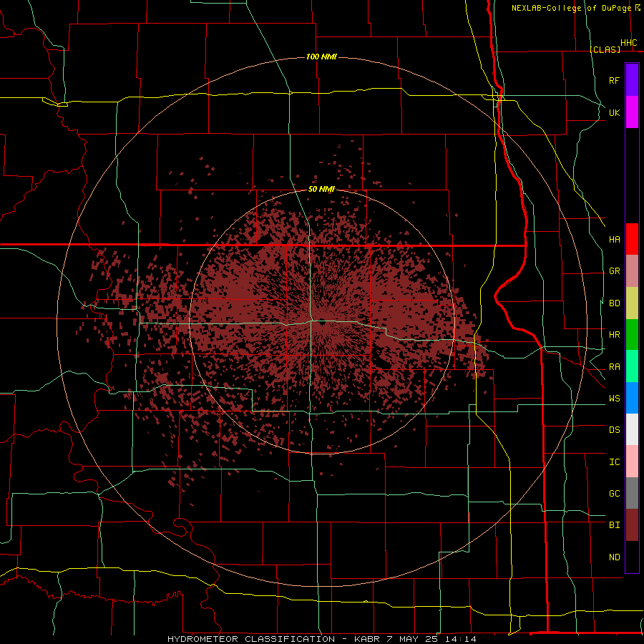Screen dimensions: 644x644
Task: Click the RA legend label
Action: (x=615, y=367)
